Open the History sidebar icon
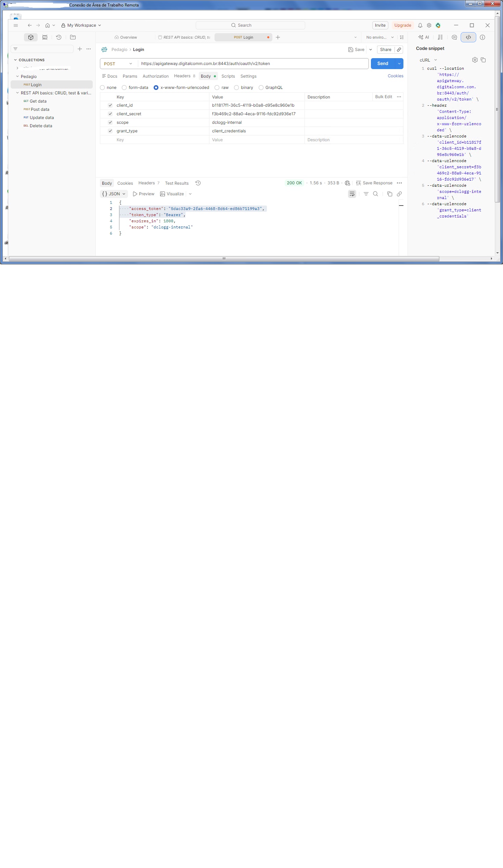Viewport: 503px width, 868px height. click(x=59, y=37)
